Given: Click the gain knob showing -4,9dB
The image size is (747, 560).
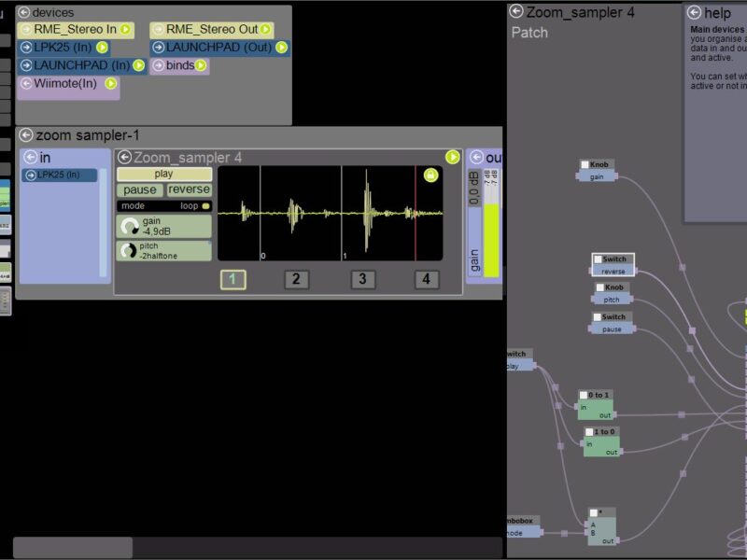Looking at the screenshot, I should coord(130,226).
